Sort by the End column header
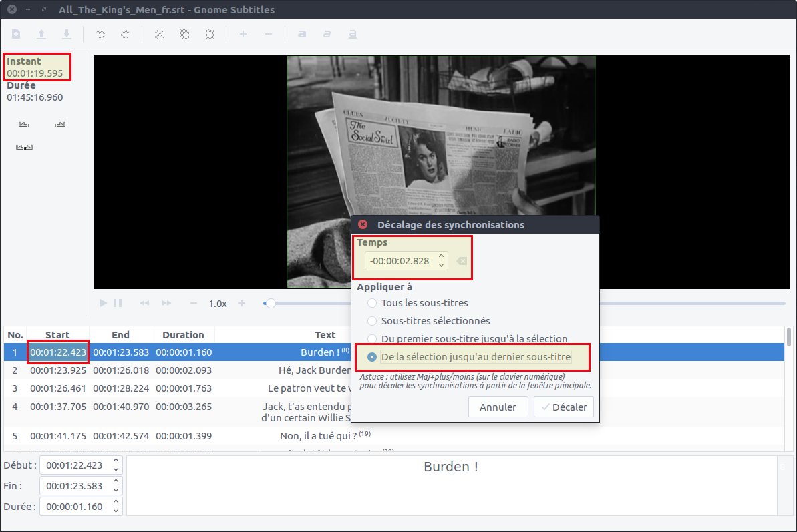 [120, 335]
